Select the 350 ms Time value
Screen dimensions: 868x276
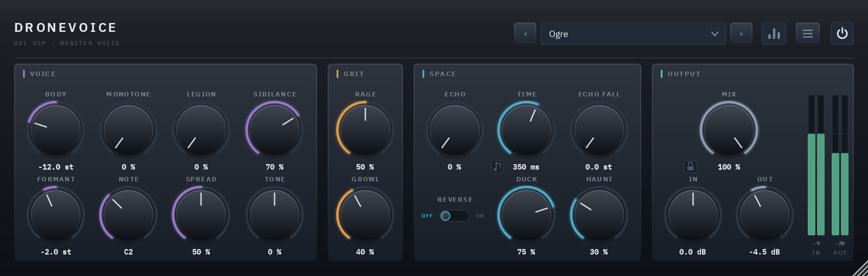[526, 167]
